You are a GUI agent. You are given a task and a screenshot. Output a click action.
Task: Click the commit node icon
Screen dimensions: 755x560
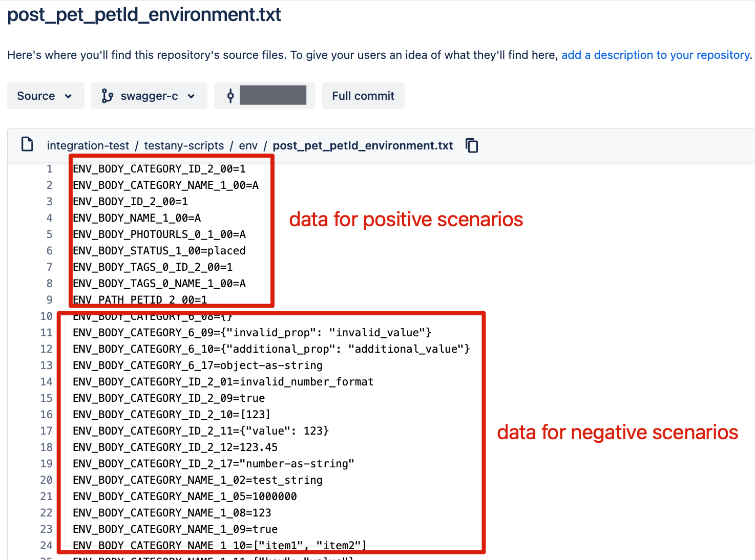point(230,96)
